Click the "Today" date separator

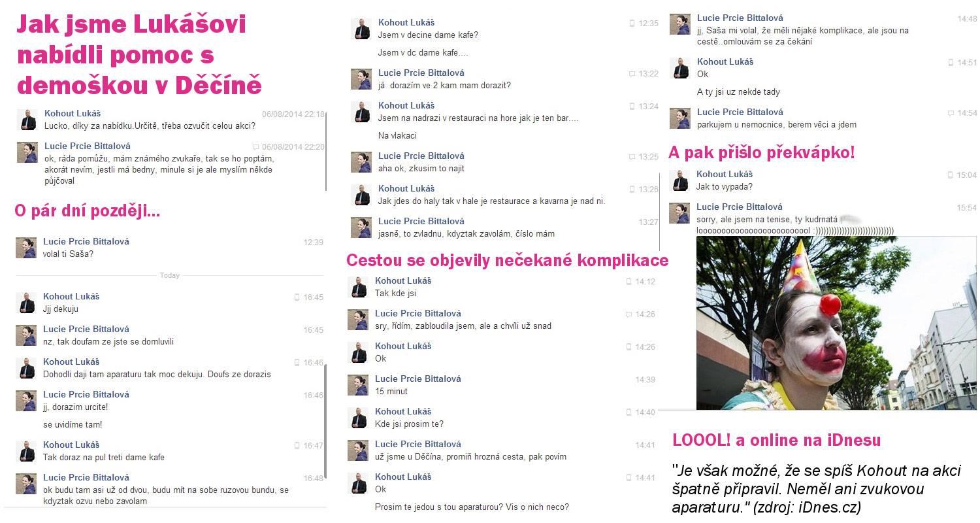tap(170, 275)
